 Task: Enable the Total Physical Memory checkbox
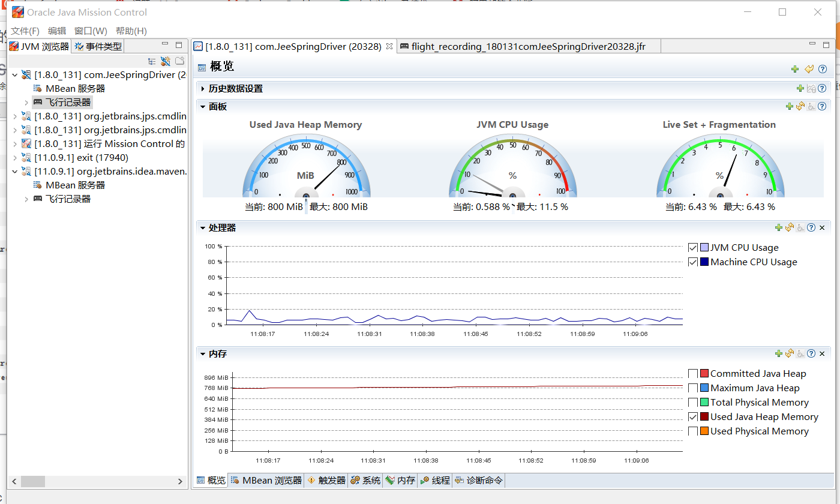click(693, 402)
